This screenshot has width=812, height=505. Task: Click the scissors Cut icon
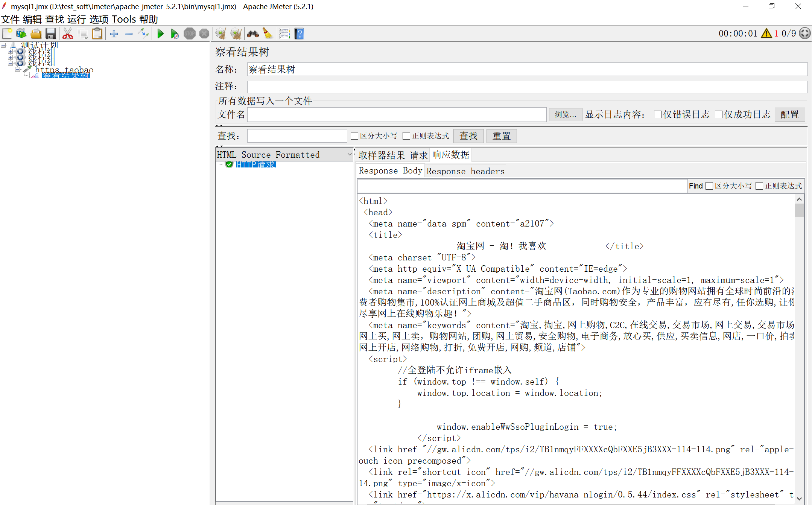[x=68, y=34]
